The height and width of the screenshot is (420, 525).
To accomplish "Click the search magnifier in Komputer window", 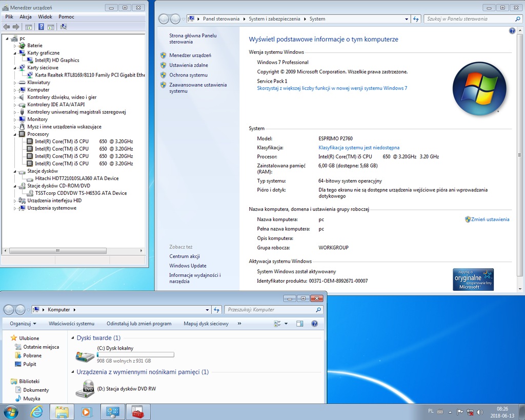I will 318,310.
